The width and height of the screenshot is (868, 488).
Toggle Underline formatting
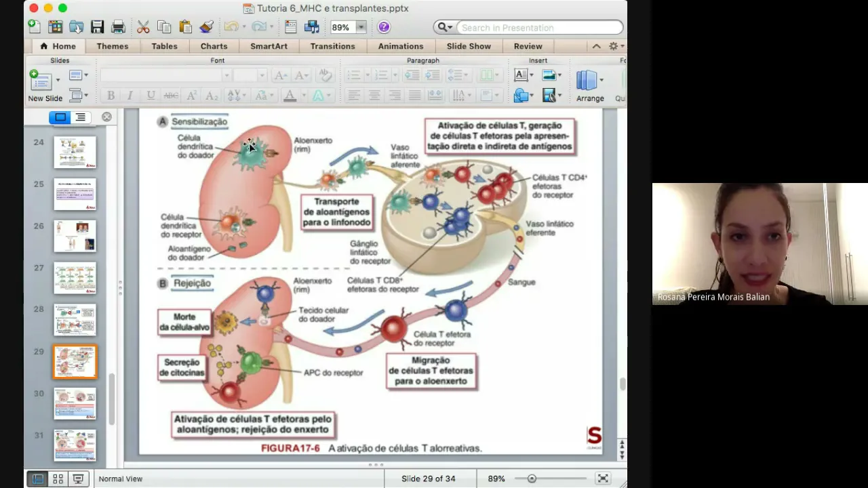pyautogui.click(x=151, y=96)
